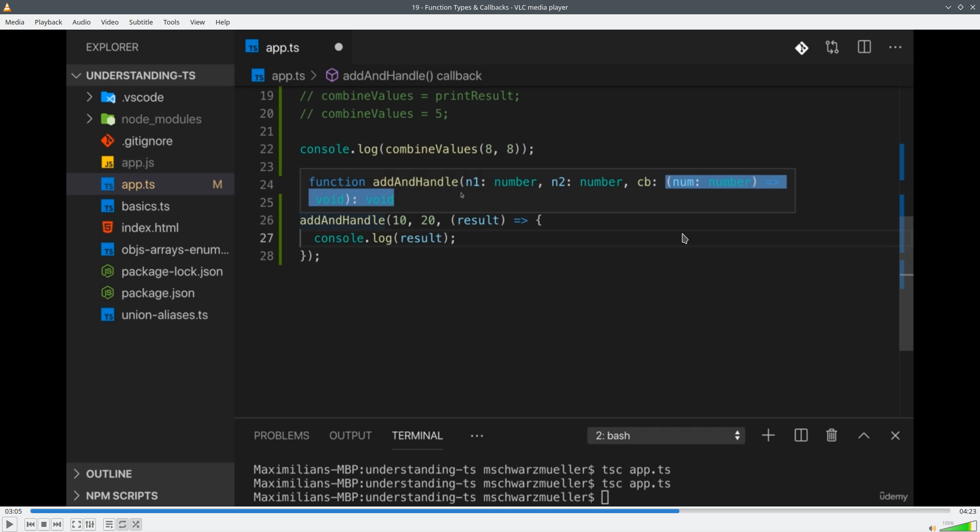Click the editor vertical scrollbar thumb
Viewport: 980px width, 532px height.
pyautogui.click(x=906, y=283)
